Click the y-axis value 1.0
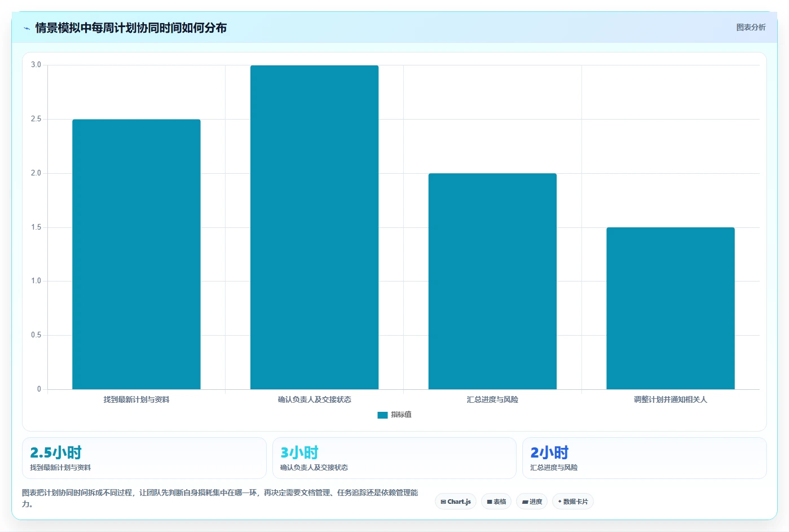 pyautogui.click(x=36, y=281)
